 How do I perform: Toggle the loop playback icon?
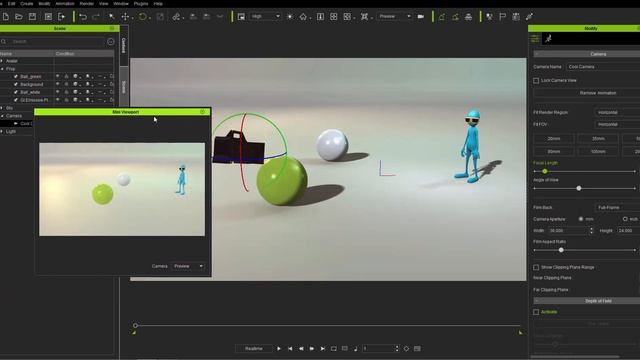coord(333,349)
